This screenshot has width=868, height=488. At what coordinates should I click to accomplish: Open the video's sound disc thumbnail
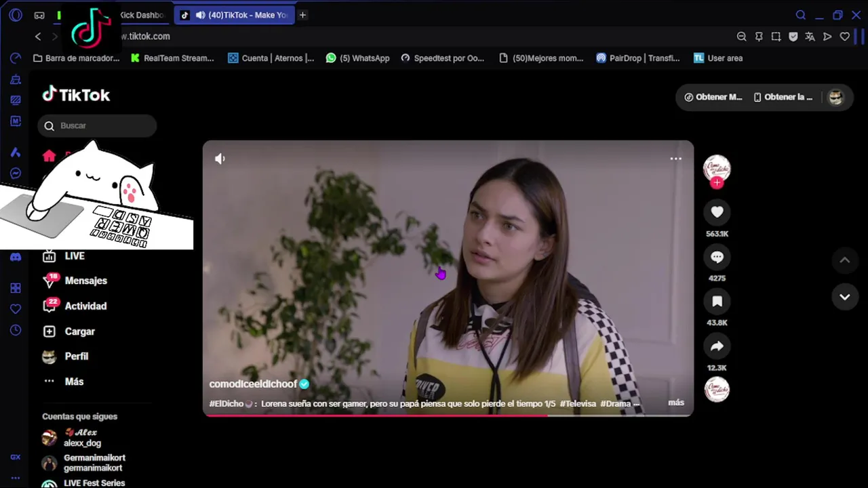(x=717, y=390)
